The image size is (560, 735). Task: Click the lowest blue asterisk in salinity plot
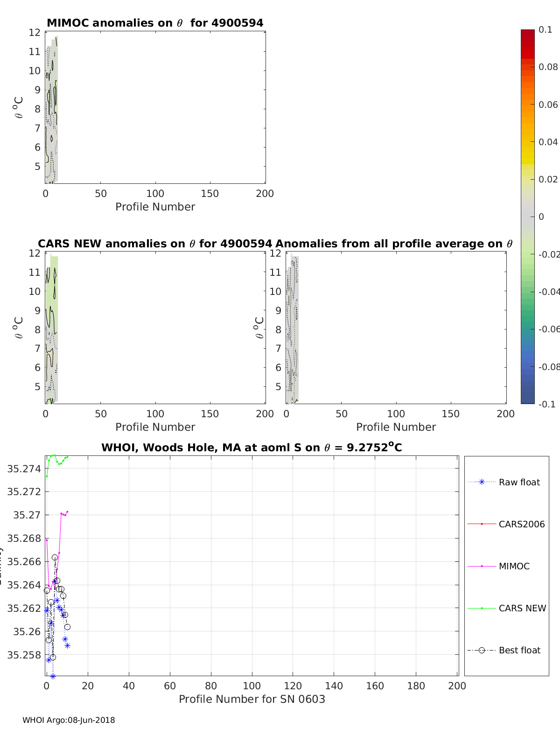(53, 676)
